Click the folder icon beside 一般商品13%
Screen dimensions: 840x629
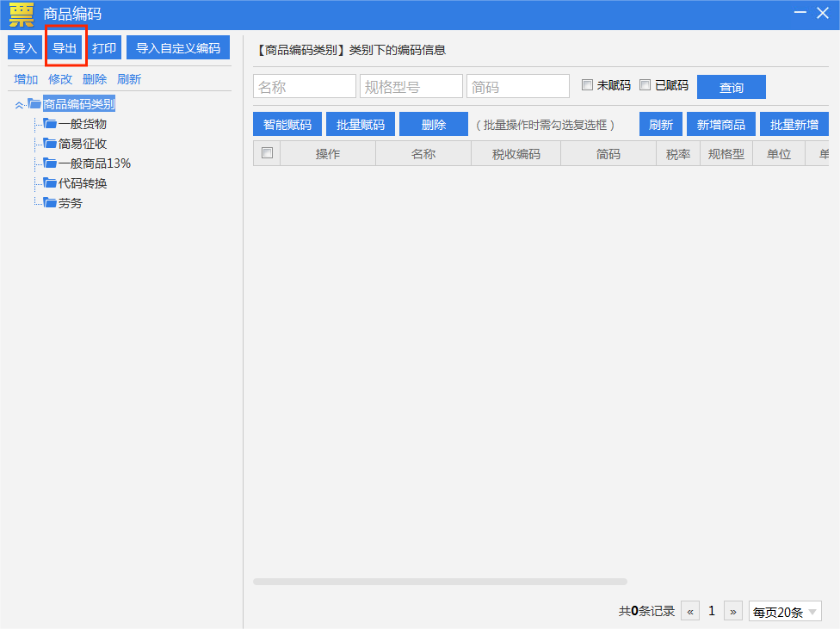50,163
